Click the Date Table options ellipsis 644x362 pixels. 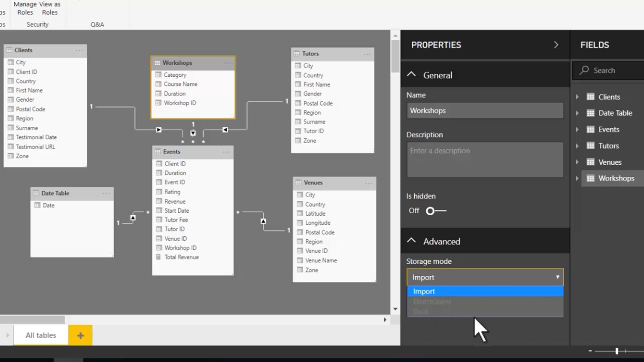point(106,193)
